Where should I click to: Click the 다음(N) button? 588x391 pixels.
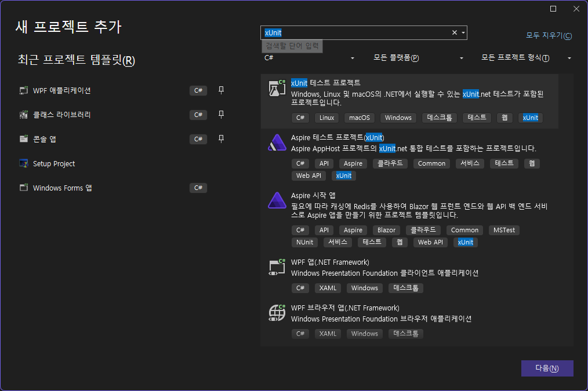pyautogui.click(x=547, y=368)
